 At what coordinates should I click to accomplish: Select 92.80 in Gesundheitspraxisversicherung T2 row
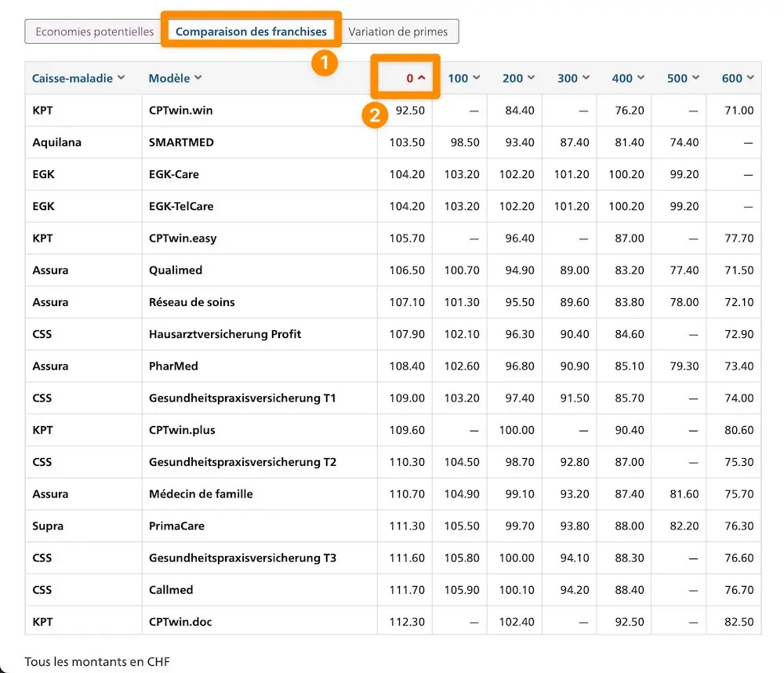coord(575,462)
